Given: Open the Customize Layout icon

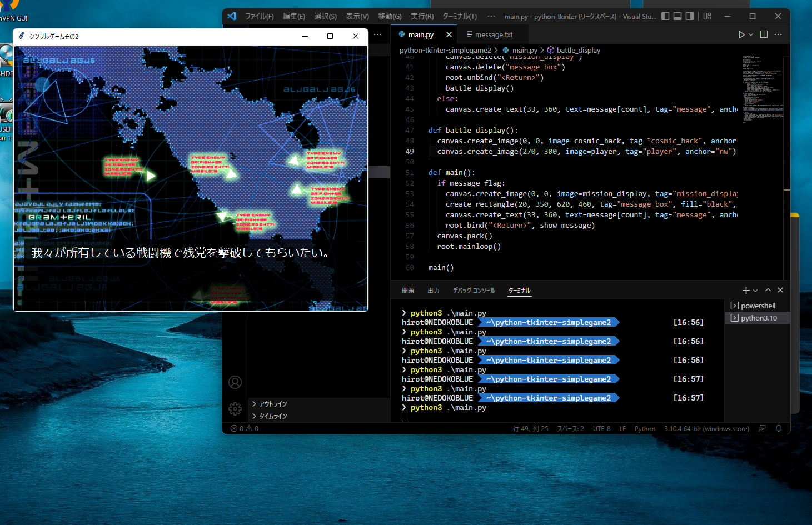Looking at the screenshot, I should pyautogui.click(x=706, y=16).
